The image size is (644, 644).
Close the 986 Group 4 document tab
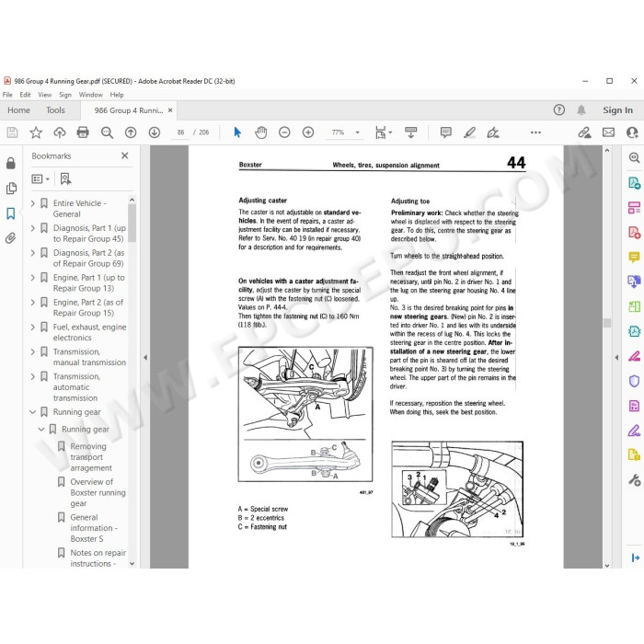pos(170,110)
